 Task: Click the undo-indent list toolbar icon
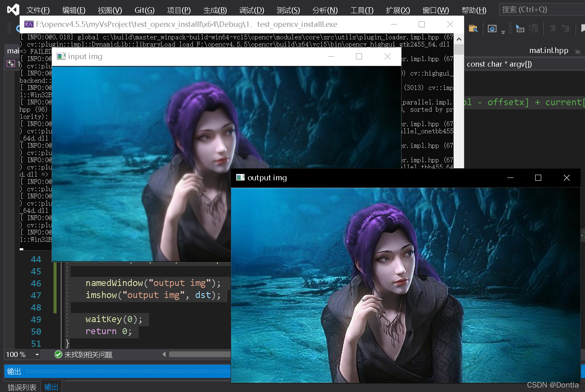[x=566, y=28]
